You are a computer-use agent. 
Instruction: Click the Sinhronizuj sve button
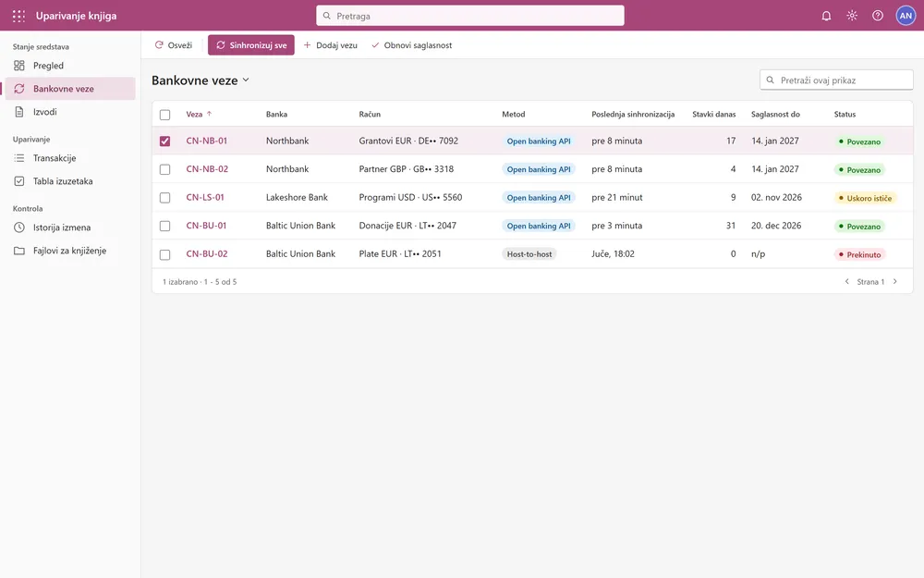click(251, 44)
